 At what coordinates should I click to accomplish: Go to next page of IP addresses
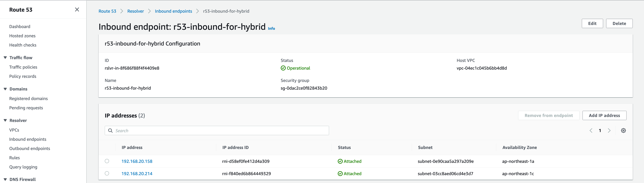pyautogui.click(x=609, y=130)
